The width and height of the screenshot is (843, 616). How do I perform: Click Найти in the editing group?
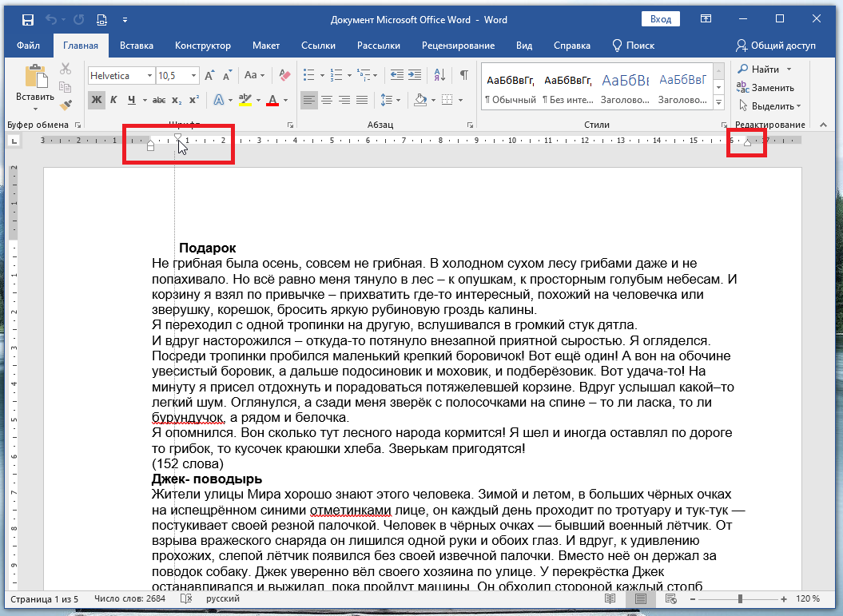pos(758,70)
